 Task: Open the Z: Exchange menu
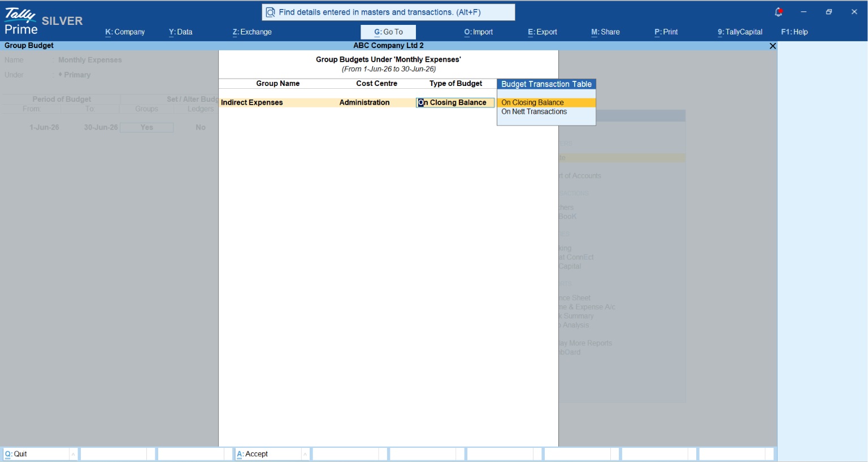[252, 32]
